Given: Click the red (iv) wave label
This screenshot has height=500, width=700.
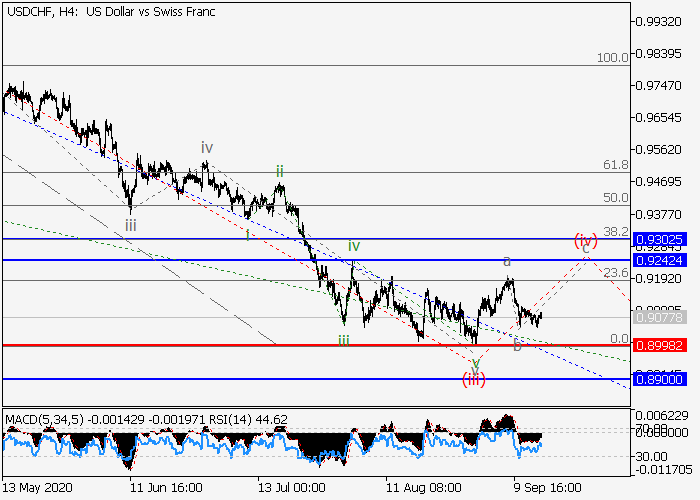Looking at the screenshot, I should tap(585, 240).
